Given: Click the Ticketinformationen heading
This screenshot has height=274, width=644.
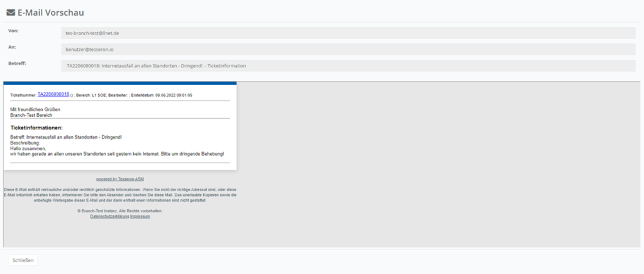Looking at the screenshot, I should point(36,128).
